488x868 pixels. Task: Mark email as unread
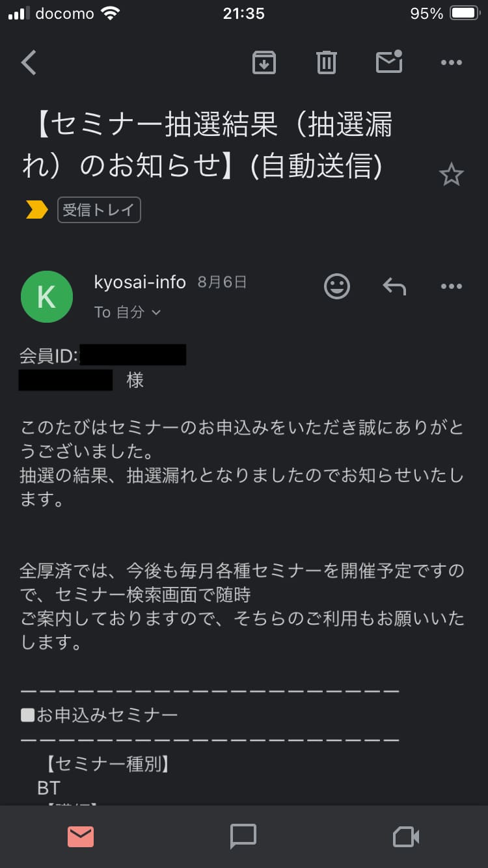[389, 62]
